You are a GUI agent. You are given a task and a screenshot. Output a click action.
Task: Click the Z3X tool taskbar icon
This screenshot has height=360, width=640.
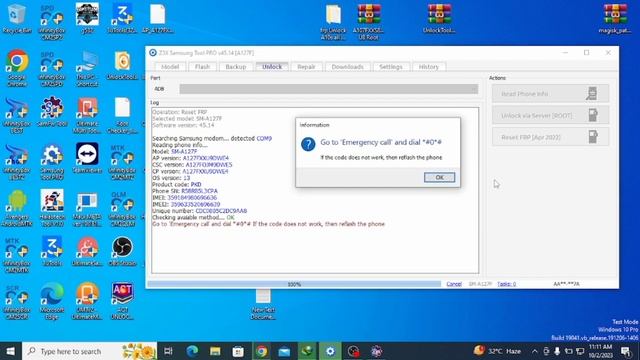[330, 351]
